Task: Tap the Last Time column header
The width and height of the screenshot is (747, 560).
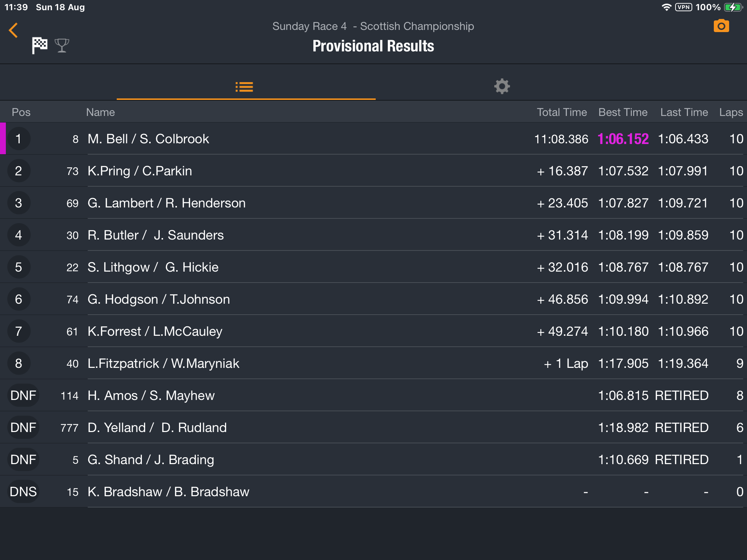Action: point(684,112)
